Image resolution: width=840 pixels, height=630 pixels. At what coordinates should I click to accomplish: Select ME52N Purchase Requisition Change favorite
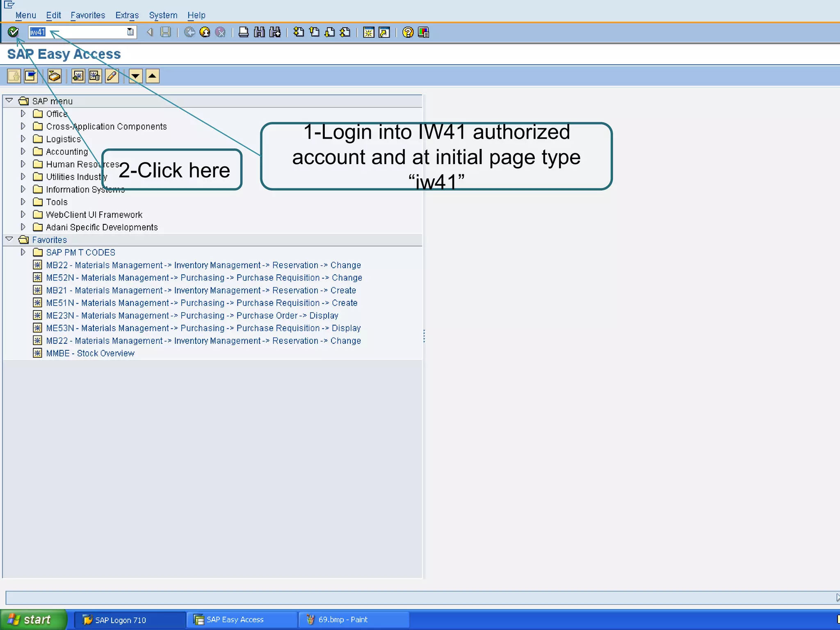204,278
